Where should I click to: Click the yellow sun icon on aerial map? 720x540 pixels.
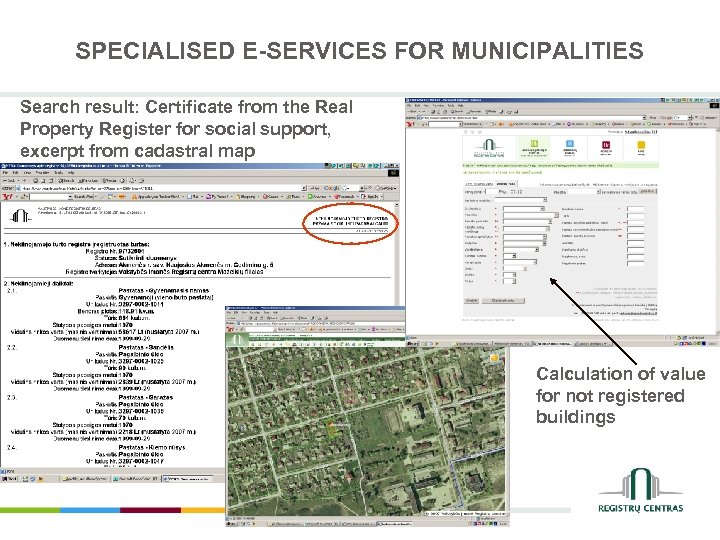[495, 358]
